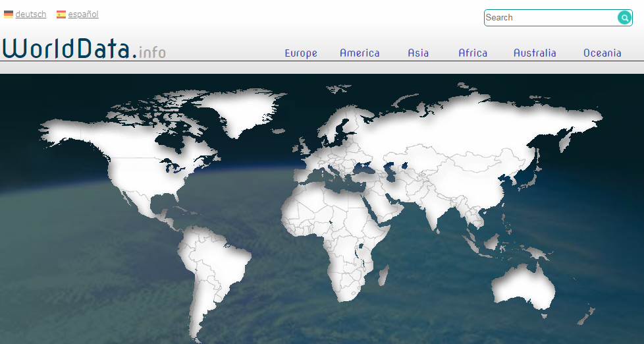This screenshot has height=344, width=644.
Task: Open the WorldData.info logo homepage
Action: [x=84, y=49]
